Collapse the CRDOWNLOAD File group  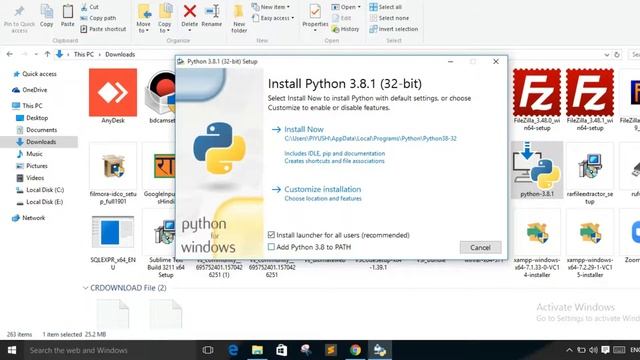pyautogui.click(x=85, y=288)
